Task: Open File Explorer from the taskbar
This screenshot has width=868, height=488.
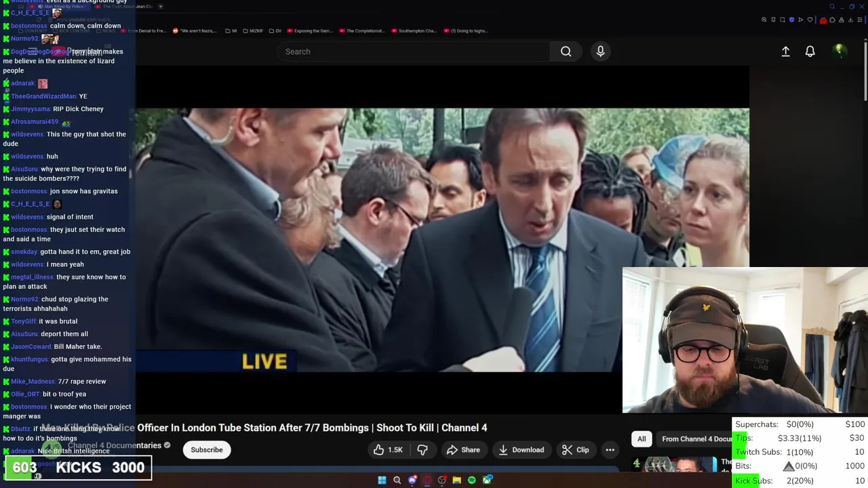Action: tap(457, 480)
